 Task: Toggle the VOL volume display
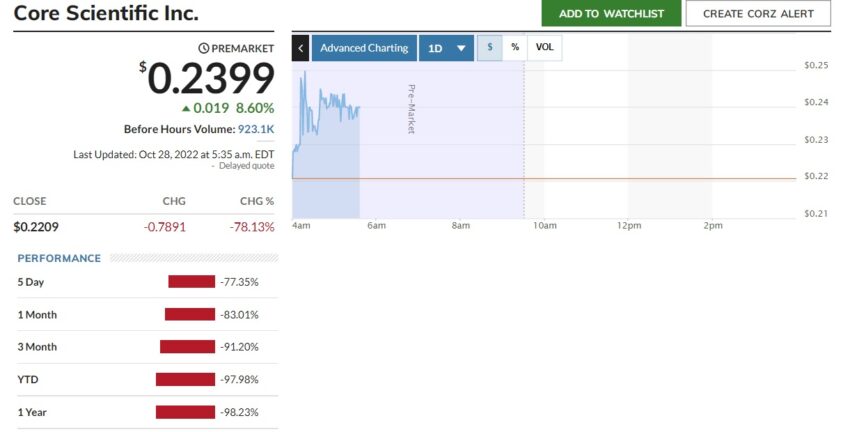coord(545,47)
